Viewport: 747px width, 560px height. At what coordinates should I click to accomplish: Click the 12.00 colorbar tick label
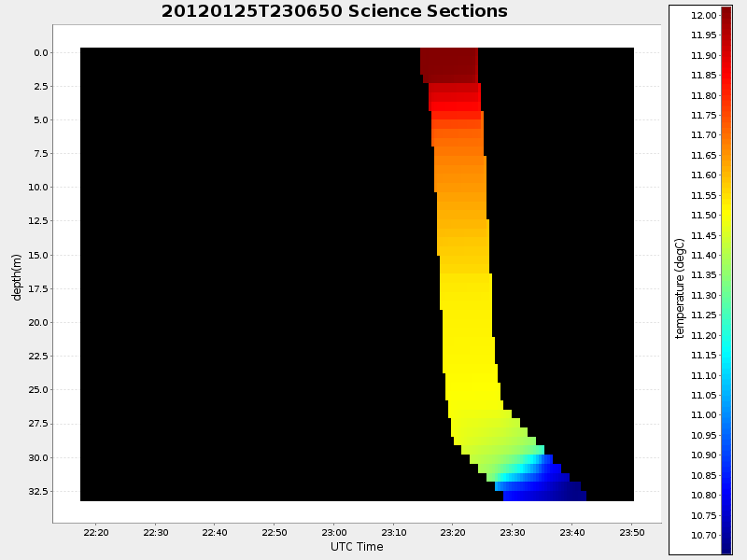[704, 16]
